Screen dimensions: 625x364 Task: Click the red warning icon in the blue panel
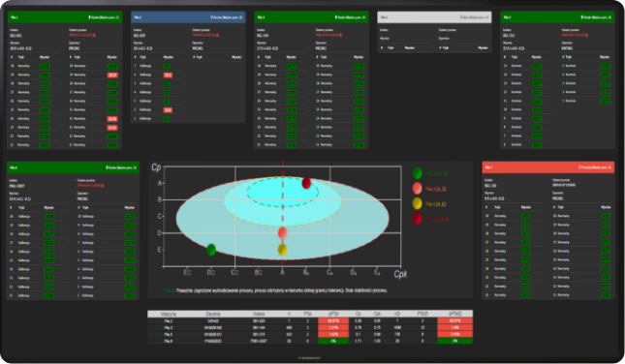coord(217,35)
